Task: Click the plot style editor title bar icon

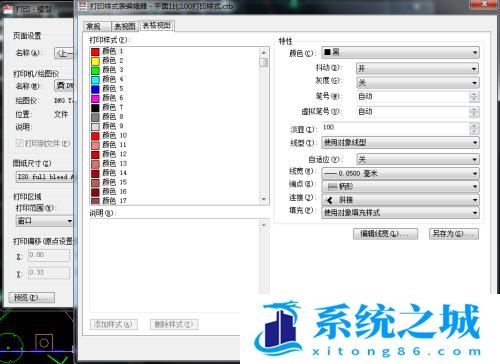Action: tap(83, 6)
